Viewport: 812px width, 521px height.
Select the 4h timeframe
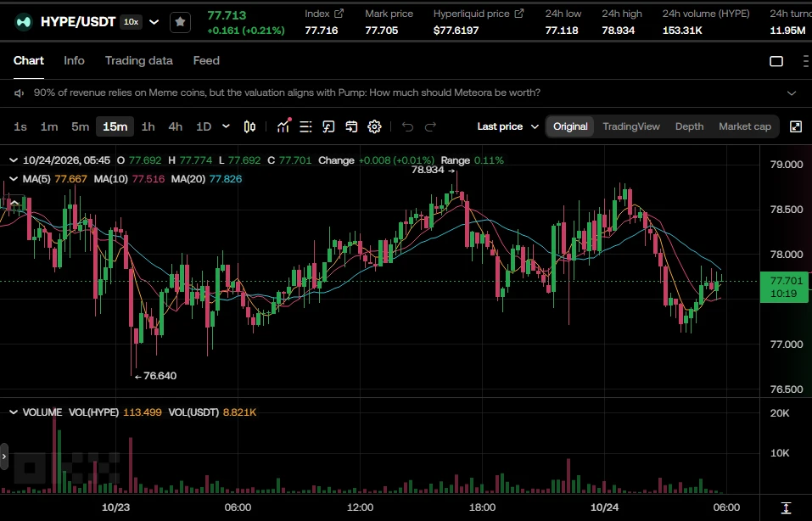pyautogui.click(x=176, y=127)
